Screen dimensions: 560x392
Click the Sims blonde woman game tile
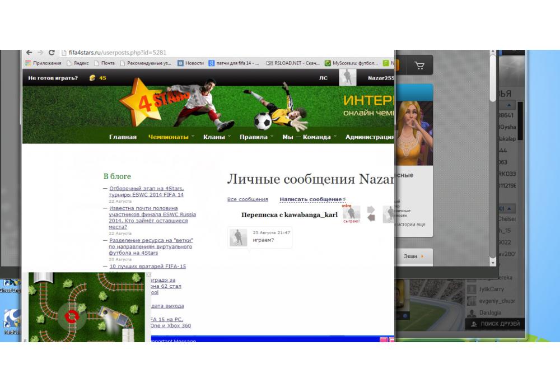[414, 133]
